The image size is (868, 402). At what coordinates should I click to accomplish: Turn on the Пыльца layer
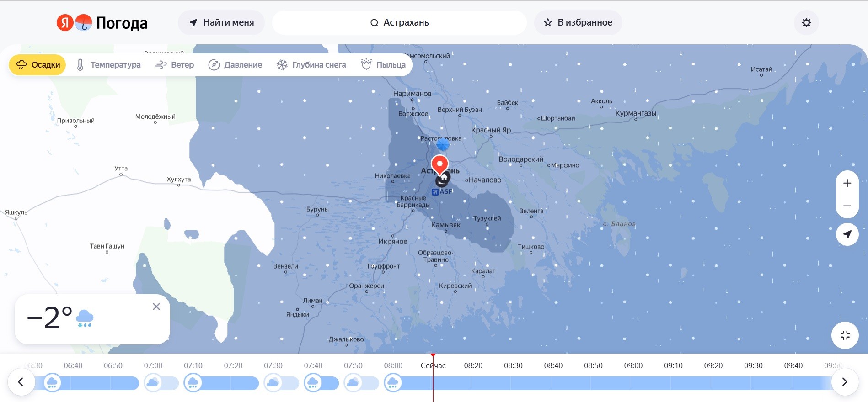pos(383,65)
